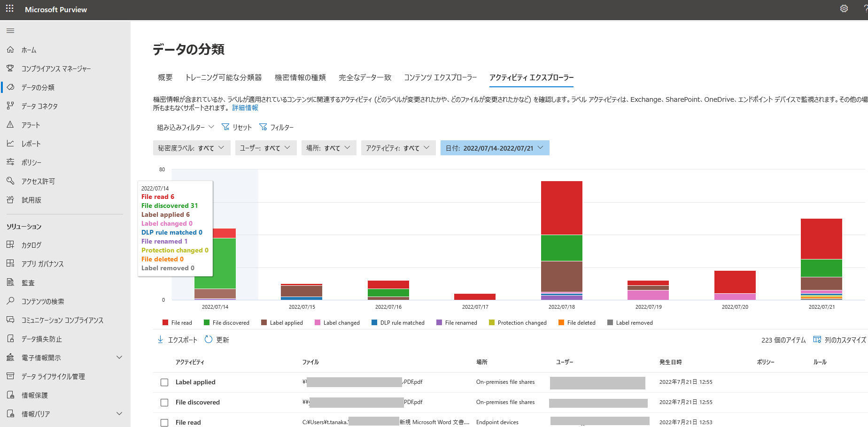Click the 更新 refresh icon
The width and height of the screenshot is (868, 427).
click(209, 340)
